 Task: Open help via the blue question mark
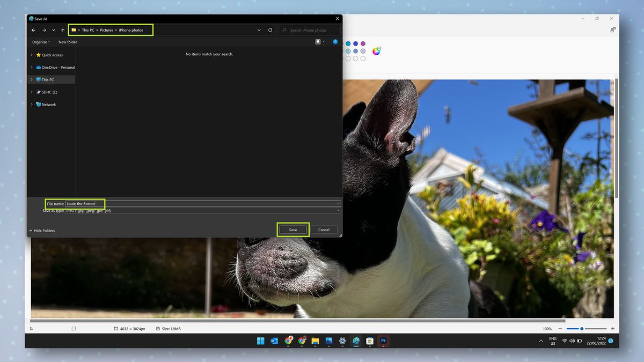point(335,41)
